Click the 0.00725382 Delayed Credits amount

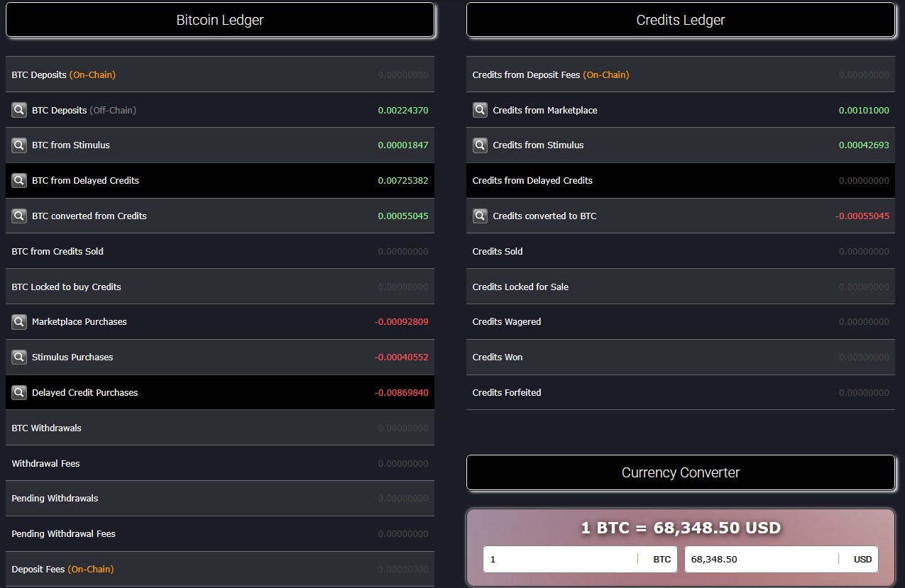pyautogui.click(x=402, y=181)
